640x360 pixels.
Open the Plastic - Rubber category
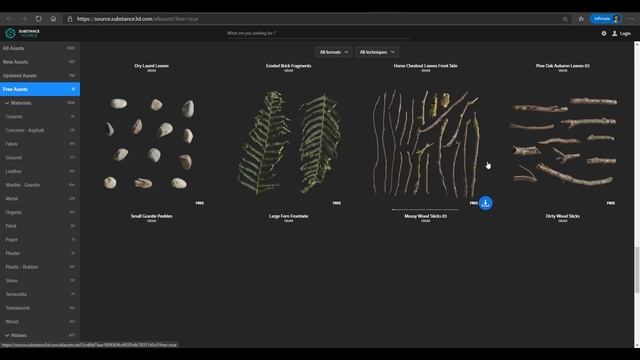pyautogui.click(x=40, y=267)
